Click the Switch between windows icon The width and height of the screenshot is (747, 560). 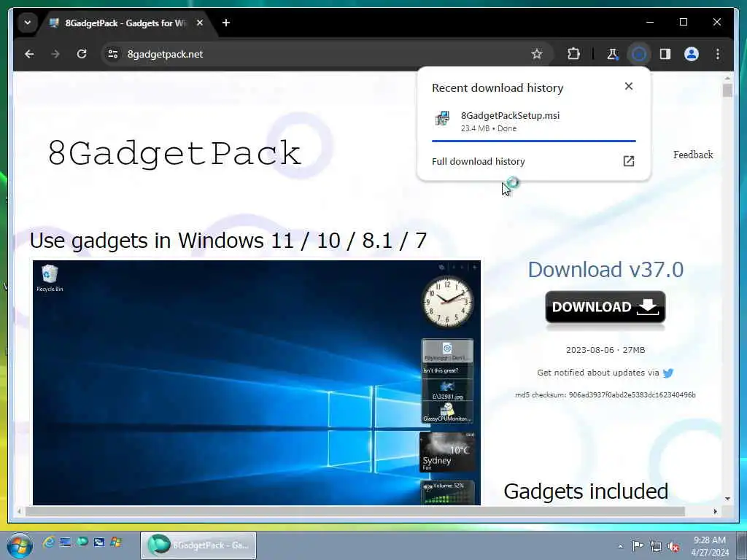[99, 542]
